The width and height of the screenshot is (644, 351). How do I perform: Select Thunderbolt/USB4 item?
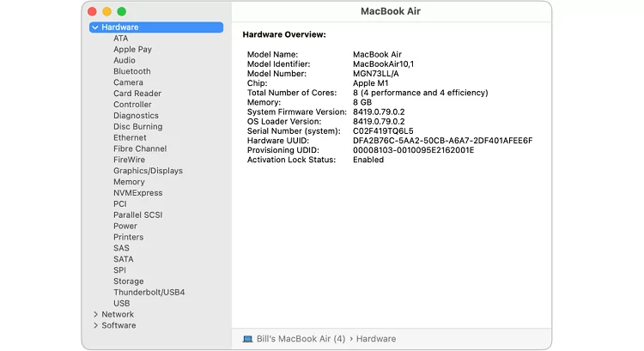[149, 293]
